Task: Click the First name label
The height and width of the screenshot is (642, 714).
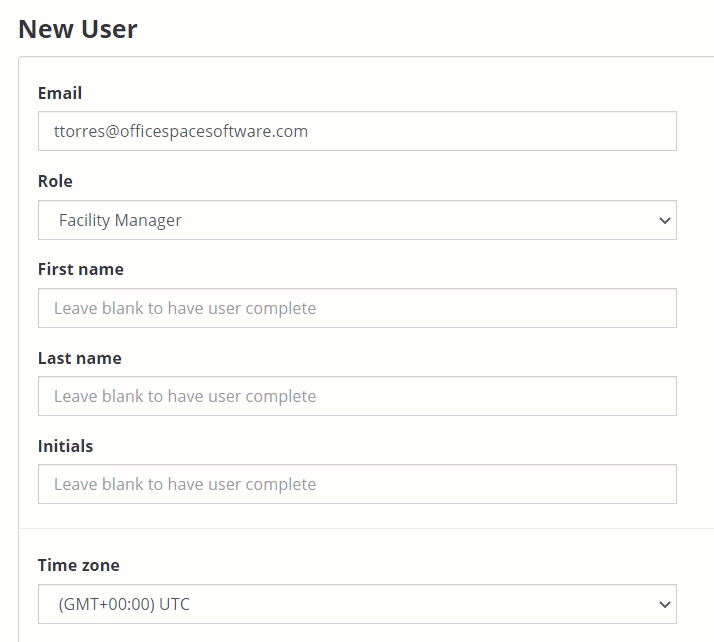Action: [81, 269]
